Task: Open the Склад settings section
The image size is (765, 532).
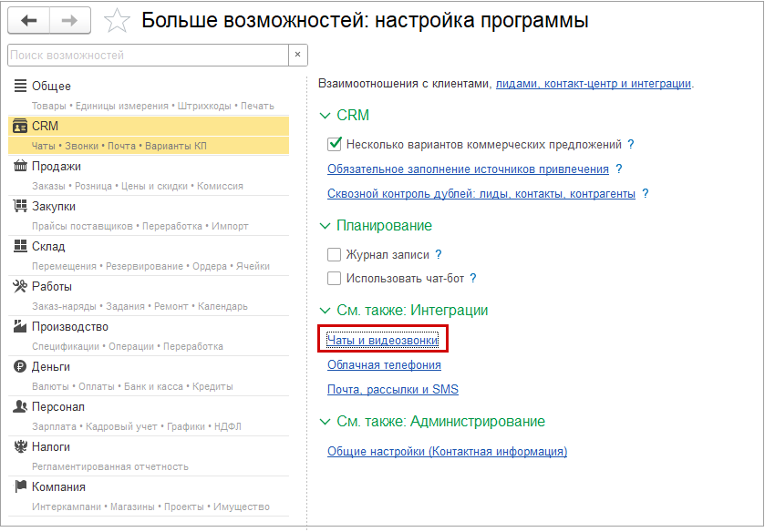Action: (48, 246)
